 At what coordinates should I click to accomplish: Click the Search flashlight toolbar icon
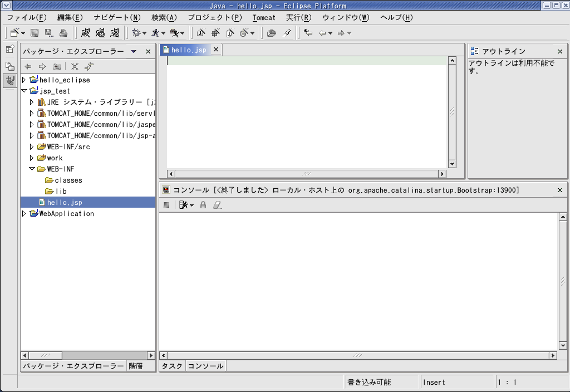pyautogui.click(x=287, y=33)
